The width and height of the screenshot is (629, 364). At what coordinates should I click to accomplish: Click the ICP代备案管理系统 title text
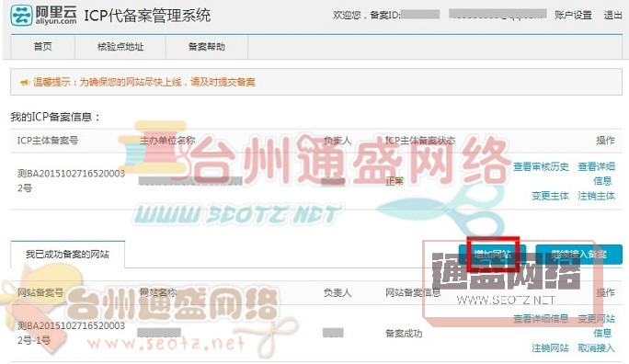coord(147,16)
